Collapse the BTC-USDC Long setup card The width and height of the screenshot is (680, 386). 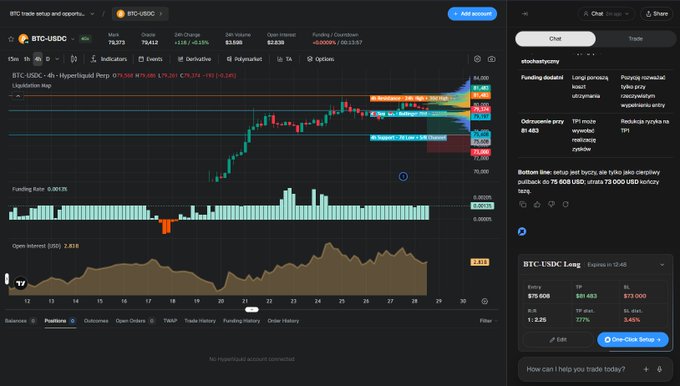pos(662,265)
